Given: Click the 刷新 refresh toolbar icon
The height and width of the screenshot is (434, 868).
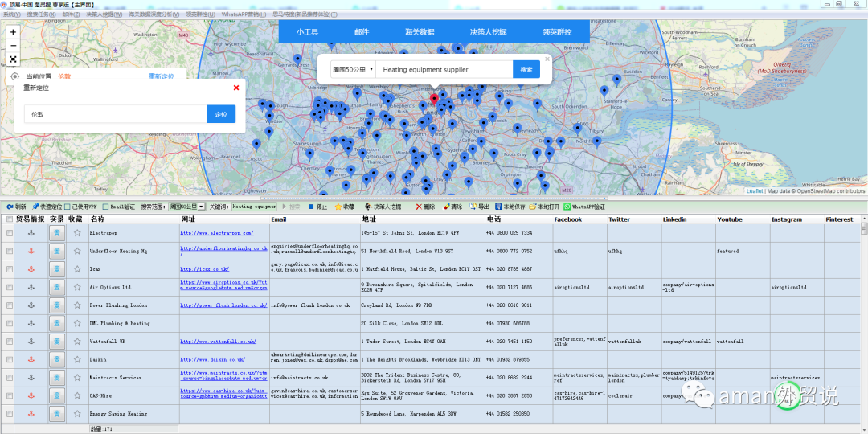Looking at the screenshot, I should 16,207.
